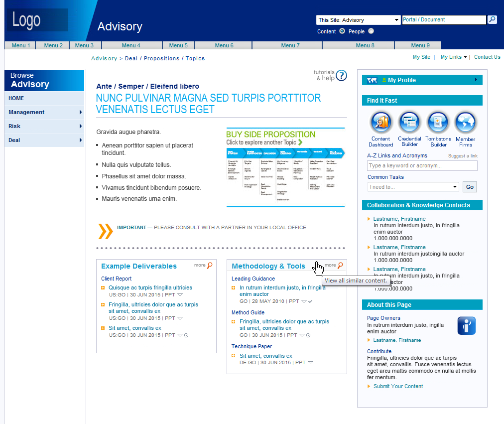Click the Advisory breadcrumb link
Screen dimensions: 504x424
coord(104,58)
